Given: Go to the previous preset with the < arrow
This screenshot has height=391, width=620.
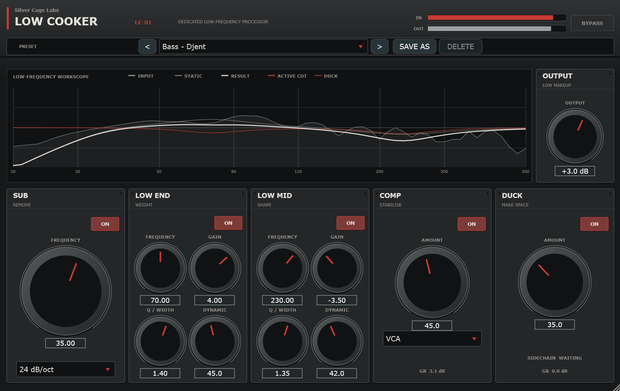Looking at the screenshot, I should pyautogui.click(x=147, y=47).
